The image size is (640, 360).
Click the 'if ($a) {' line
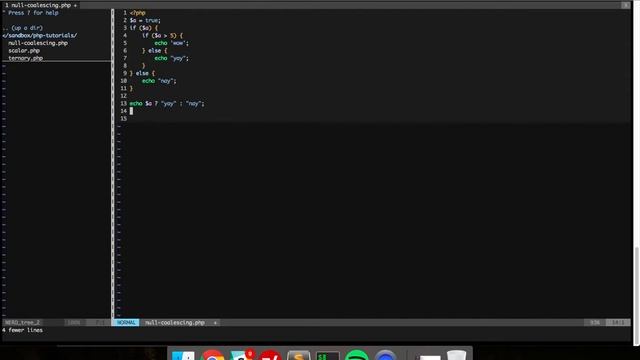point(144,28)
